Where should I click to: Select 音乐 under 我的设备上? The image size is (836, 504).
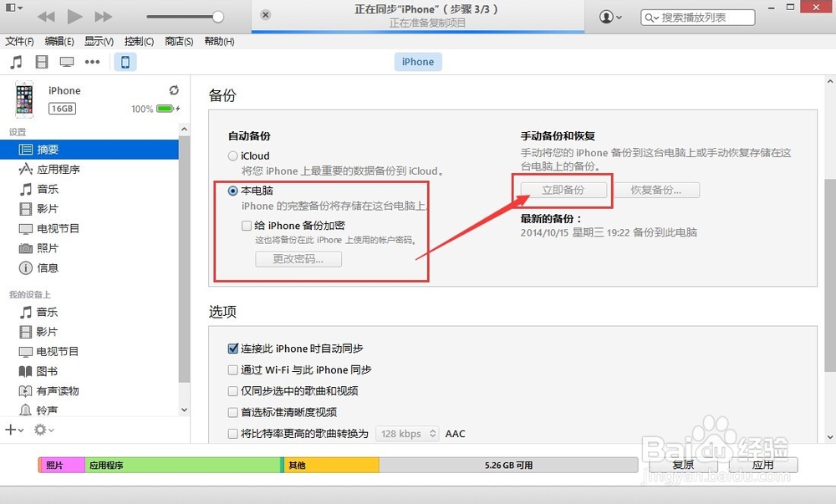(x=89, y=313)
